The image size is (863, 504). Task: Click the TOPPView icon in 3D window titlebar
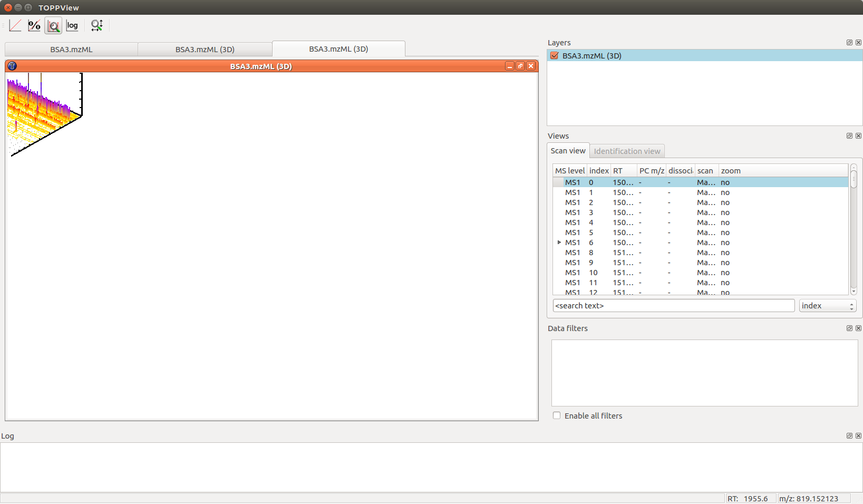(12, 66)
